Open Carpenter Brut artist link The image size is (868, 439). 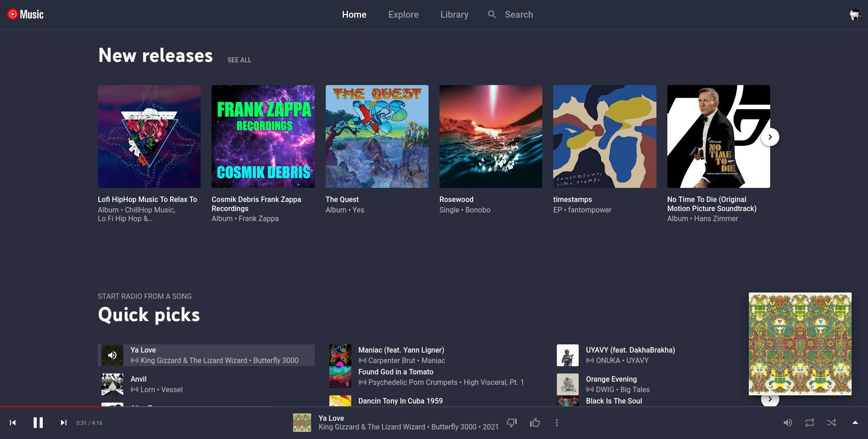(392, 360)
